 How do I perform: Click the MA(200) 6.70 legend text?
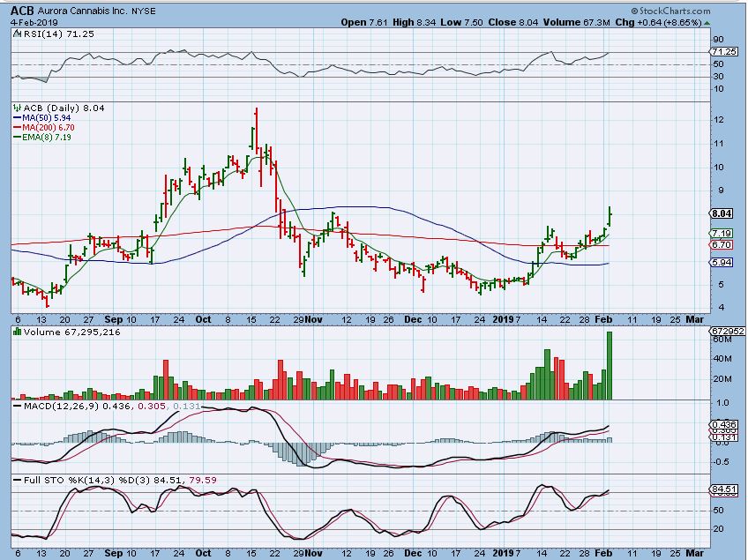[x=49, y=128]
